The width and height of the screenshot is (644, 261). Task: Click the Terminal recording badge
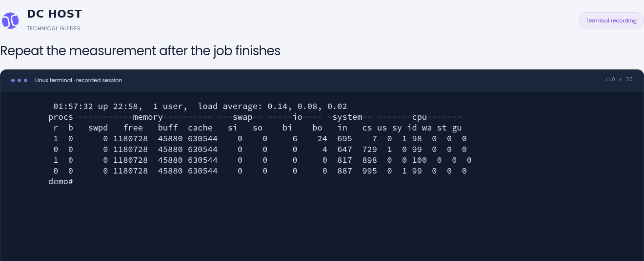click(611, 21)
